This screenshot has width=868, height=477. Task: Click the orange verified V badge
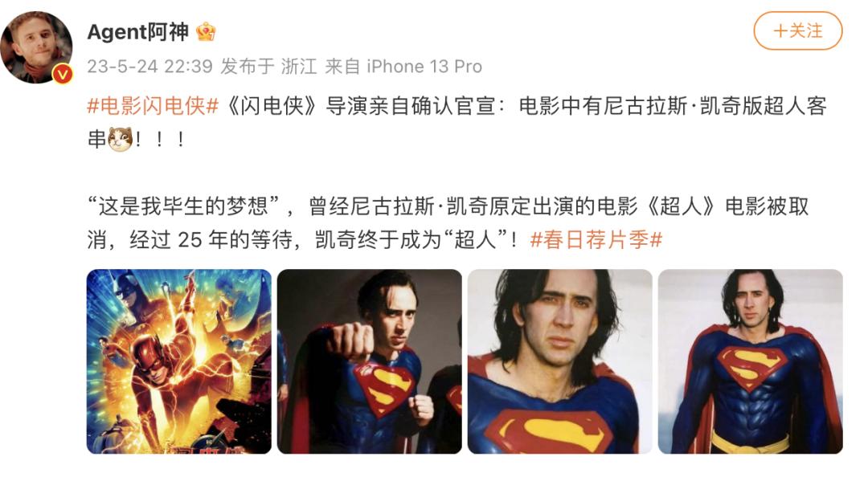coord(63,74)
